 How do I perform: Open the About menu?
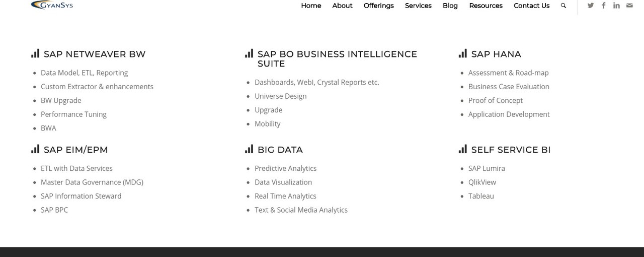(342, 6)
